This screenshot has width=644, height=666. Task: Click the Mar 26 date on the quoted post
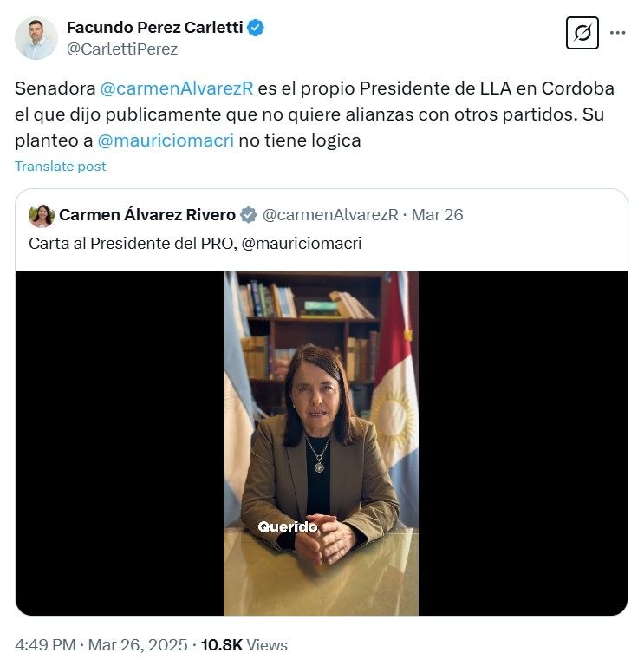[438, 215]
